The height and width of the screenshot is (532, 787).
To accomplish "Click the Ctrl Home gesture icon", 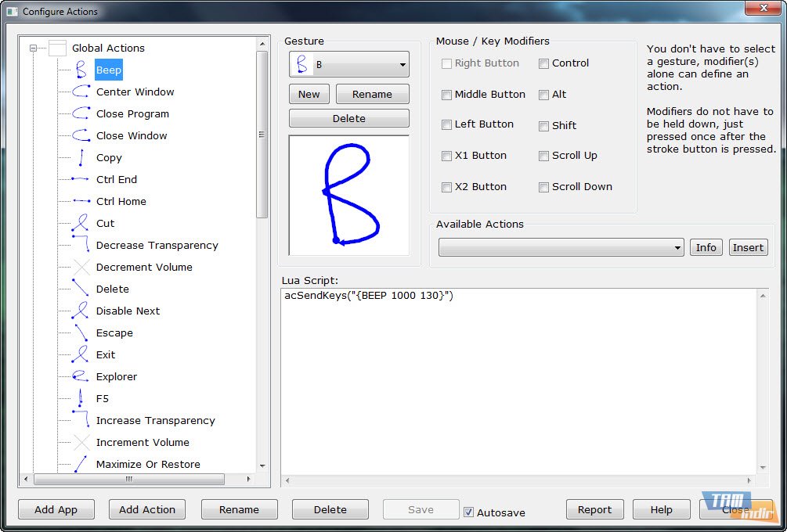I will coord(81,201).
